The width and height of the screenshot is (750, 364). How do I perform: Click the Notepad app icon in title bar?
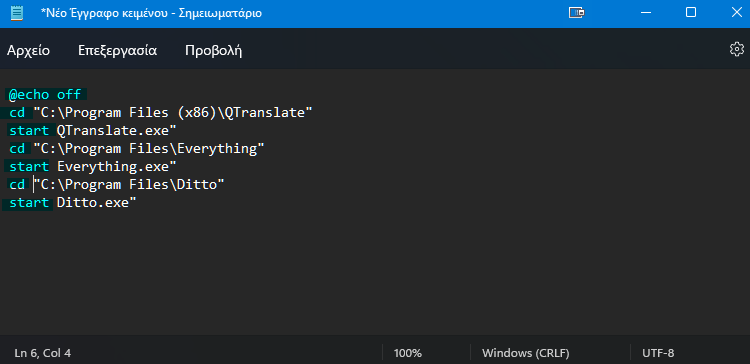pyautogui.click(x=17, y=13)
